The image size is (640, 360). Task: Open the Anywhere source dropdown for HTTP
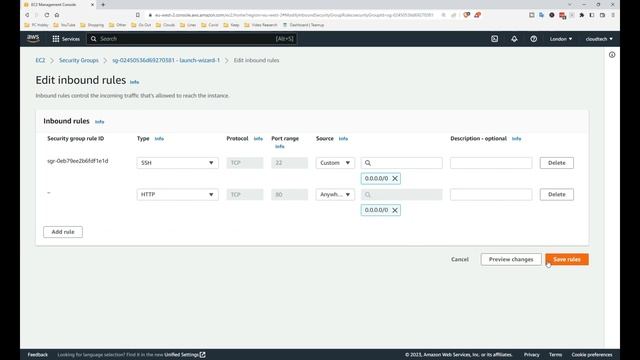tap(335, 195)
